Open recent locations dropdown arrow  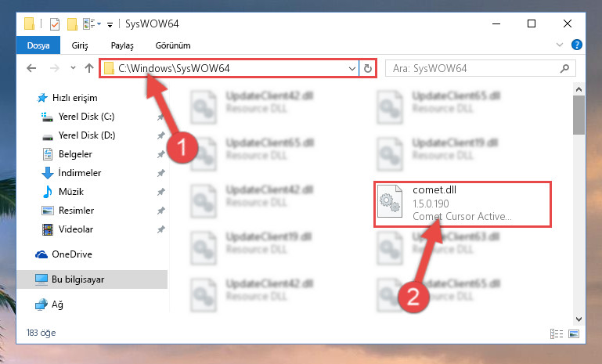click(x=73, y=68)
